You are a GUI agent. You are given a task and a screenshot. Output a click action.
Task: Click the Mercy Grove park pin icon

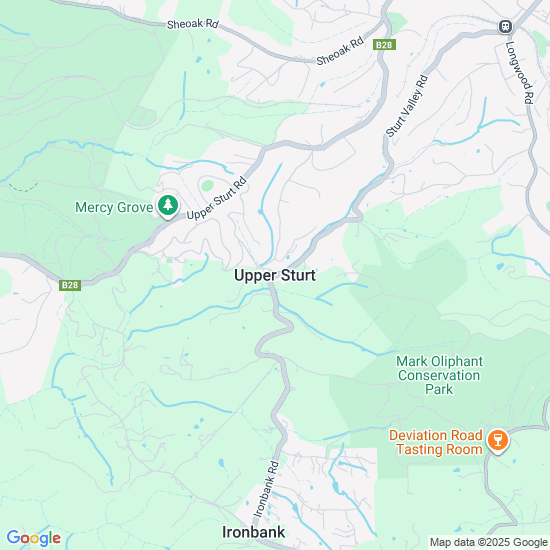point(168,206)
